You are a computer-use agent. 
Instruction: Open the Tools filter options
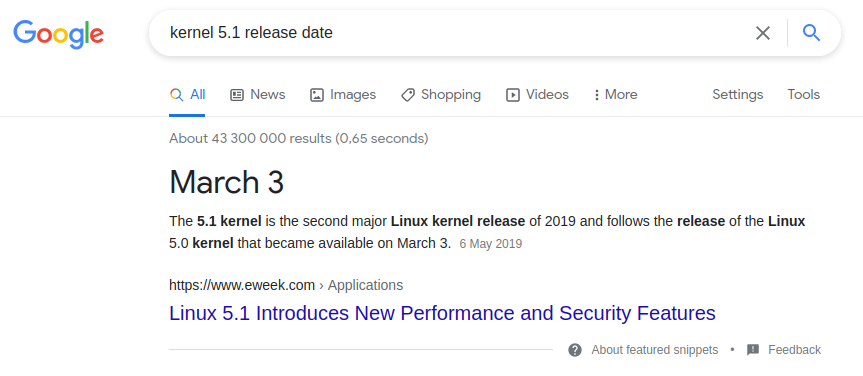tap(804, 95)
